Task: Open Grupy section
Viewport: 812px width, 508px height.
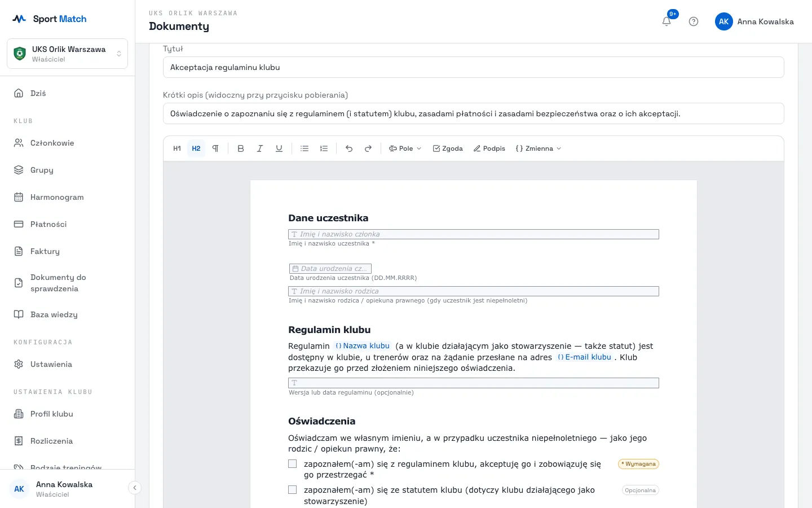Action: [x=68, y=170]
